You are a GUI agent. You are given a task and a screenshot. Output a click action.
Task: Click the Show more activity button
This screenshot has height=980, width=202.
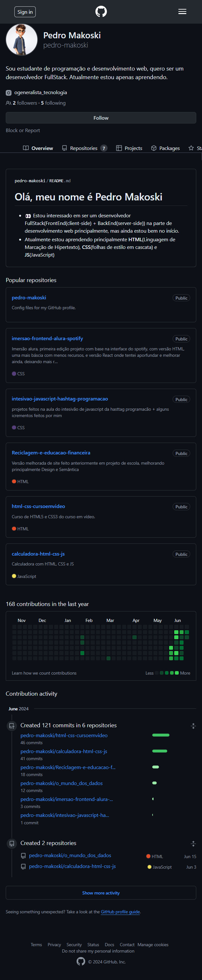coord(101,893)
